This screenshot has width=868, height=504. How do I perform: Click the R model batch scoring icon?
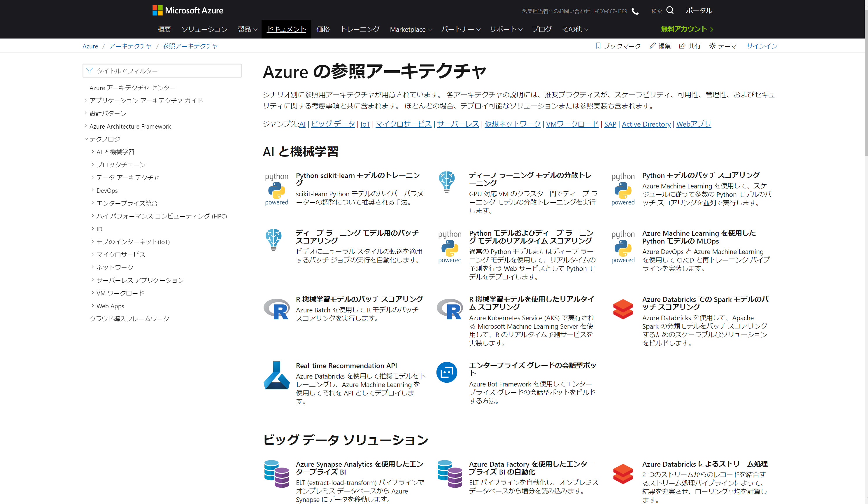[x=276, y=309]
